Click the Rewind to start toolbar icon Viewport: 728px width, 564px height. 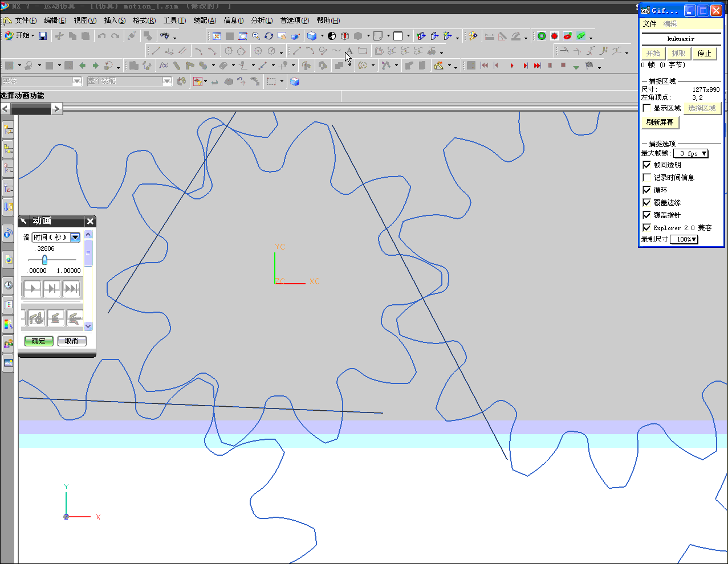(x=485, y=66)
